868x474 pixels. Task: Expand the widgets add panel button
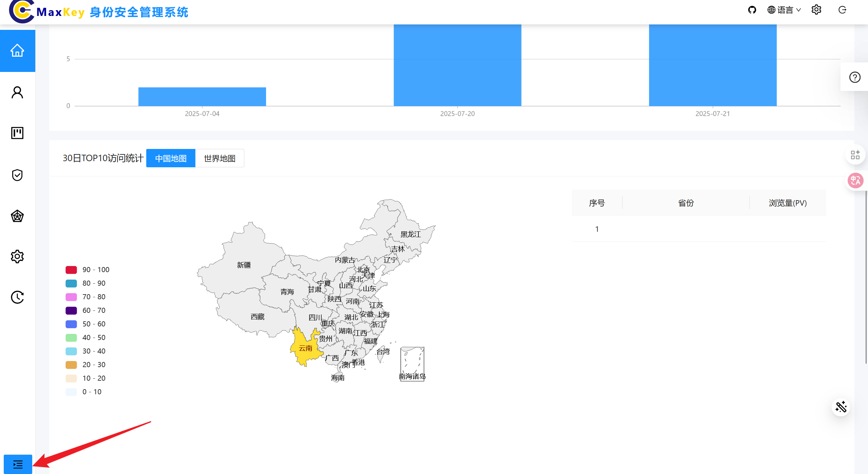(x=855, y=155)
